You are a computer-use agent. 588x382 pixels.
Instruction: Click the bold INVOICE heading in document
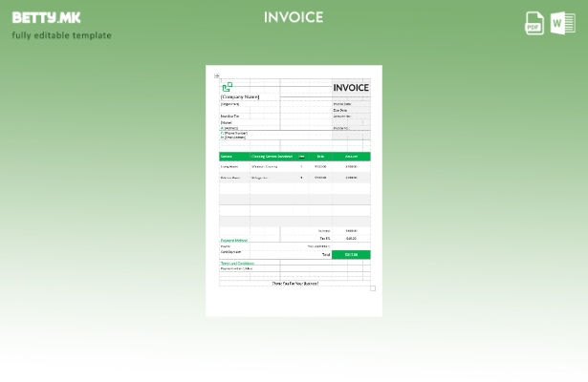coord(350,88)
